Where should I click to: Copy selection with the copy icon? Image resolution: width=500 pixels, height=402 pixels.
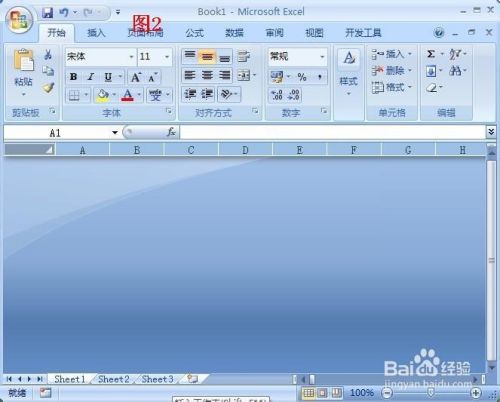click(48, 71)
